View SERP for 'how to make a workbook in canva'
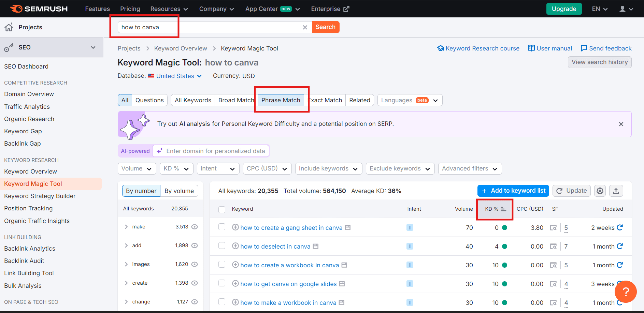Viewport: 644px width, 313px height. [553, 303]
